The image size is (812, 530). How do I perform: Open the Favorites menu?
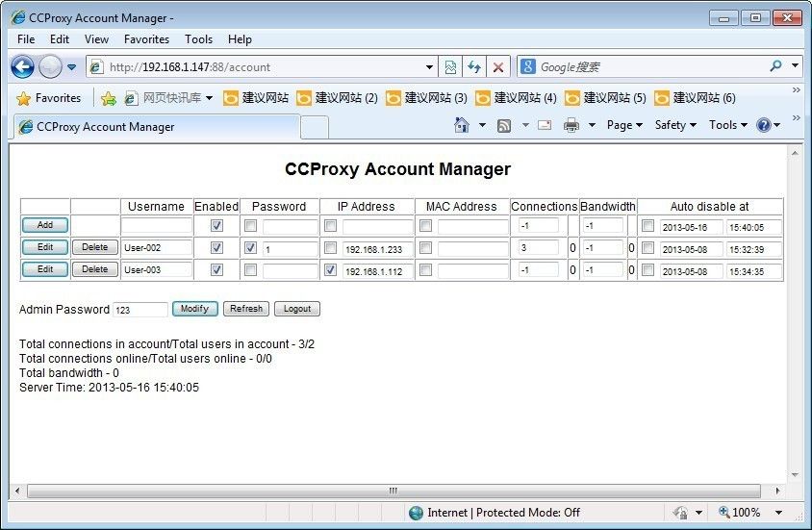pos(146,39)
